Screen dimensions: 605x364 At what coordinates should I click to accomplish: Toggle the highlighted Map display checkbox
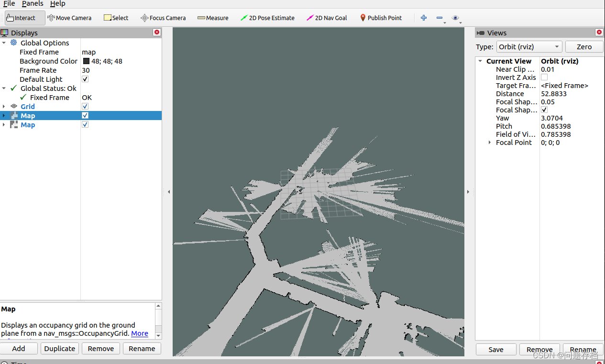(x=85, y=115)
